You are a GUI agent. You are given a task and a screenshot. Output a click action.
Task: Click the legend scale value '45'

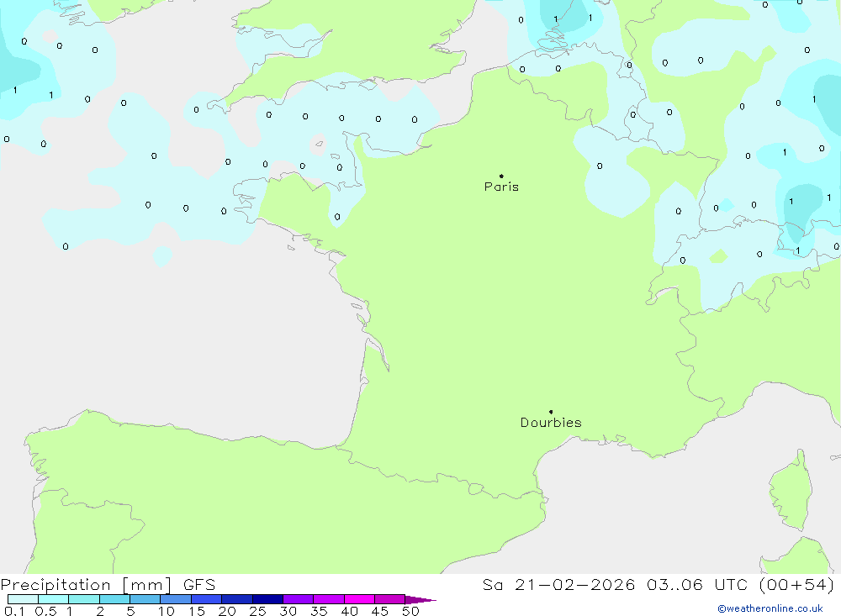click(x=380, y=611)
